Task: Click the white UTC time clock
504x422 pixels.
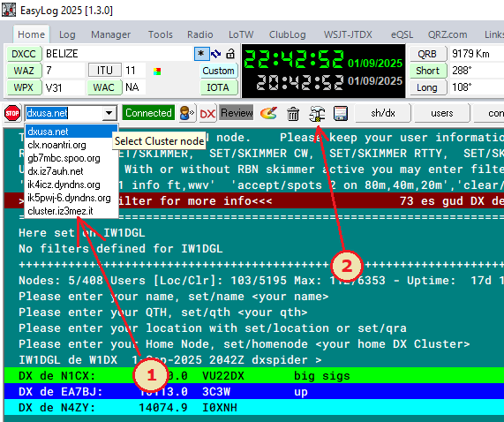Action: tap(300, 83)
